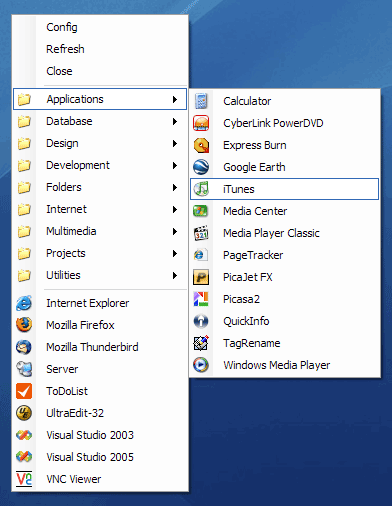
Task: Click the Mozilla Firefox icon
Action: 24,325
